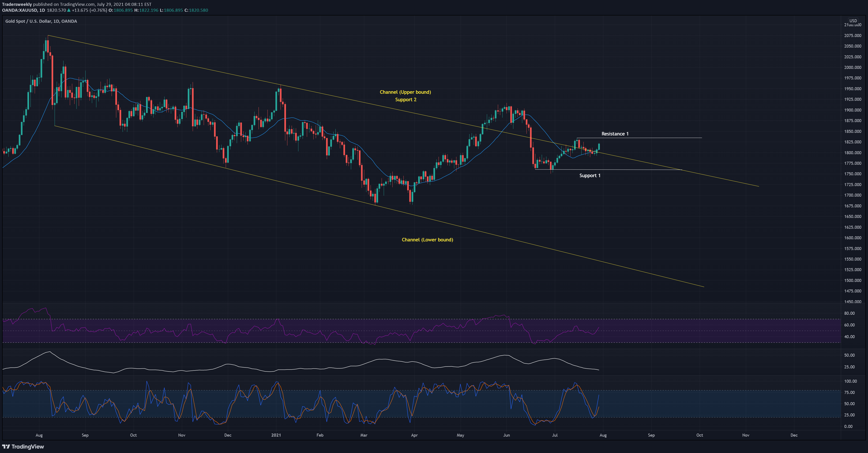Image resolution: width=868 pixels, height=453 pixels.
Task: Click the 1800.000 price level on axis
Action: point(853,153)
